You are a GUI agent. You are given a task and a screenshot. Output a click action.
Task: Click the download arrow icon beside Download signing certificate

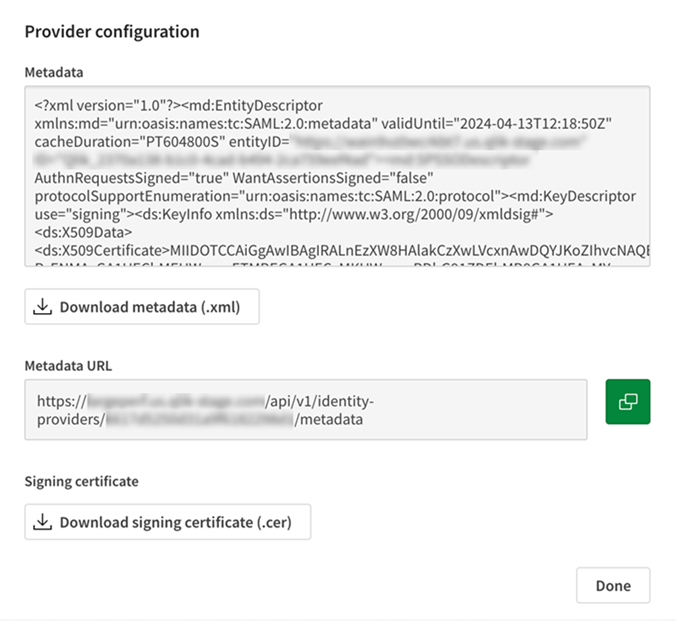click(43, 522)
